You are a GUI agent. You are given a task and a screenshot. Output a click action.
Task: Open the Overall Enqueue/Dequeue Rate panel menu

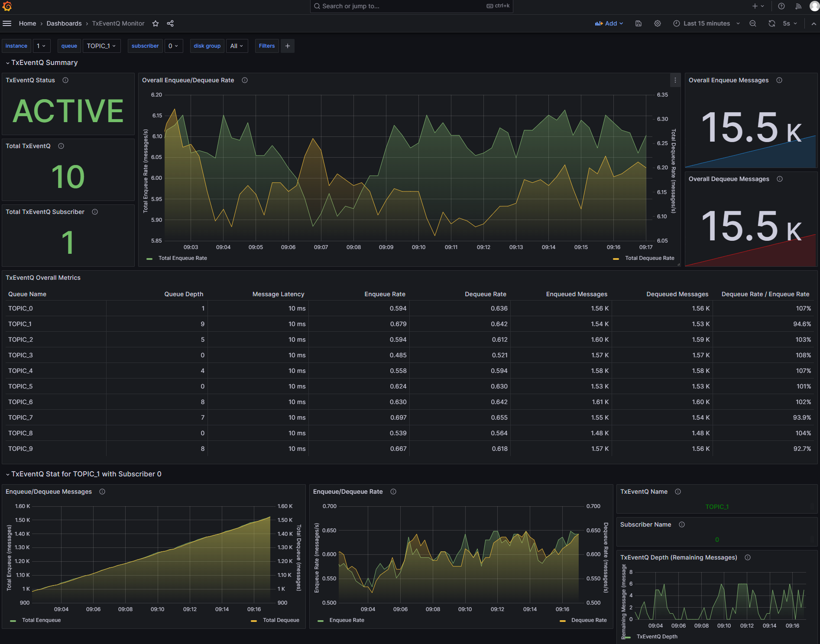(x=675, y=80)
